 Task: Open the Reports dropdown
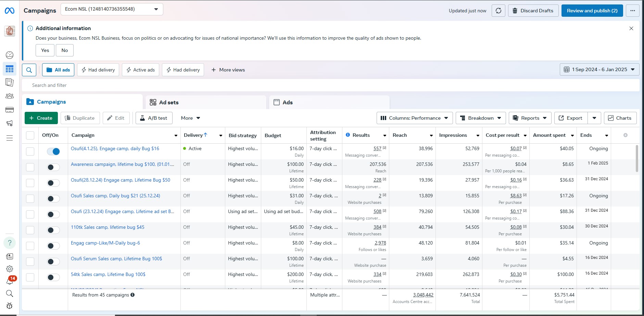coord(530,118)
